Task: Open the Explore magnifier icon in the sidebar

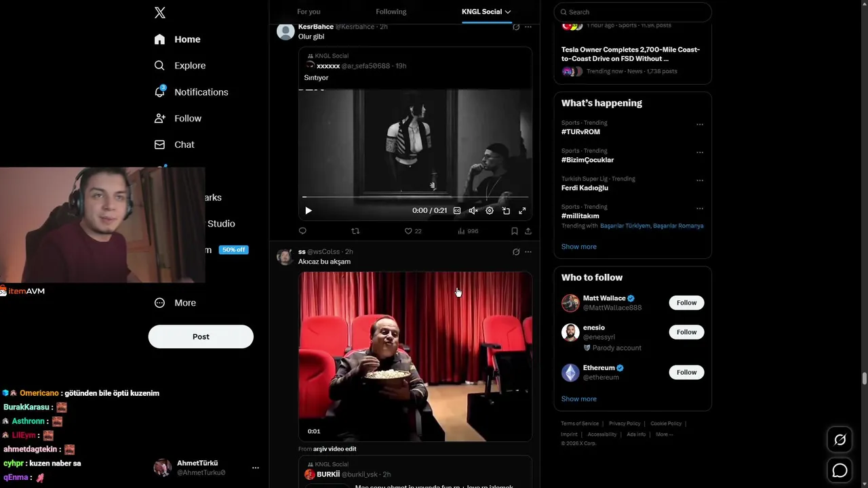Action: coord(159,66)
